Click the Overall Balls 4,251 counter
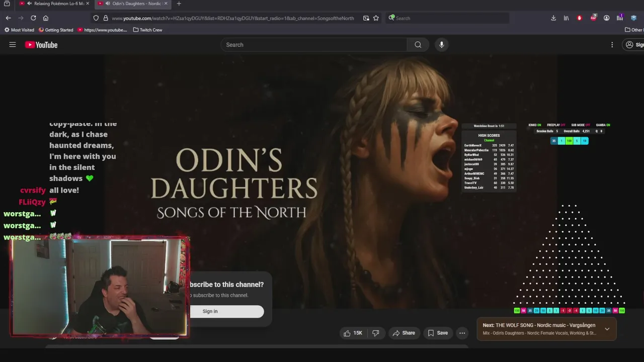The image size is (644, 362). pos(577,131)
